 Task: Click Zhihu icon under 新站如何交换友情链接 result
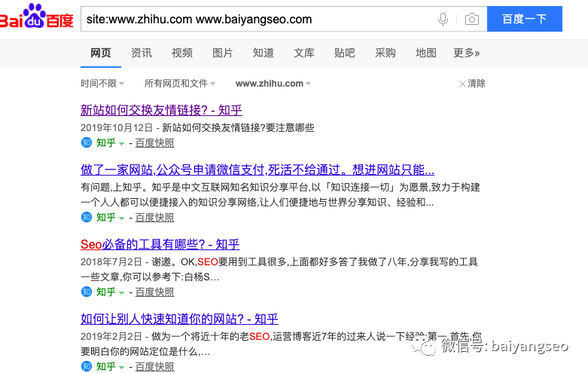tap(87, 142)
